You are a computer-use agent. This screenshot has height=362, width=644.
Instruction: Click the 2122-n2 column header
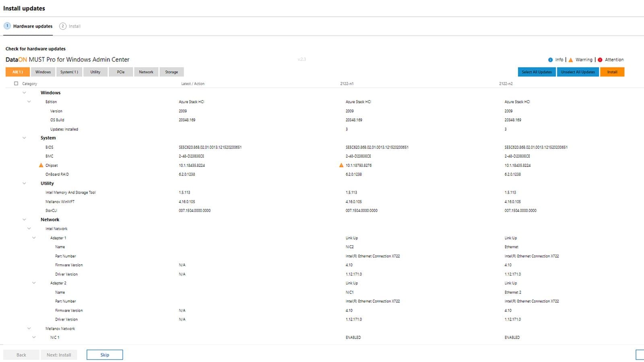tap(506, 84)
